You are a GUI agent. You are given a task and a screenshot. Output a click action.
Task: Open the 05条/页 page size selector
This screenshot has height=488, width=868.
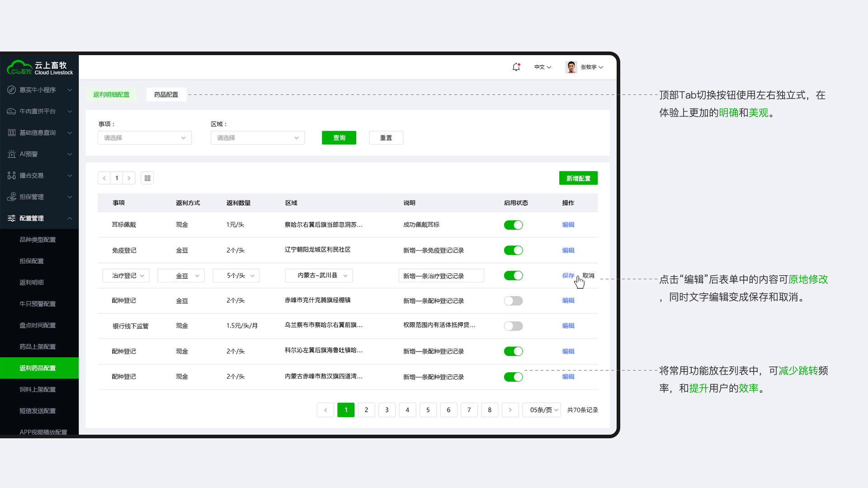click(541, 410)
